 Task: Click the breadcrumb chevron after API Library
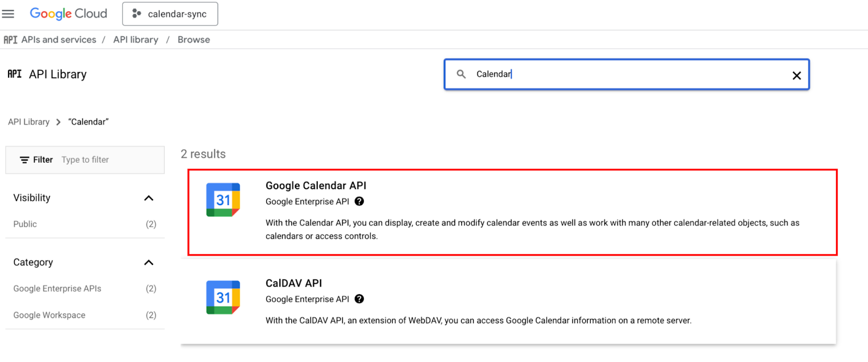pyautogui.click(x=58, y=122)
